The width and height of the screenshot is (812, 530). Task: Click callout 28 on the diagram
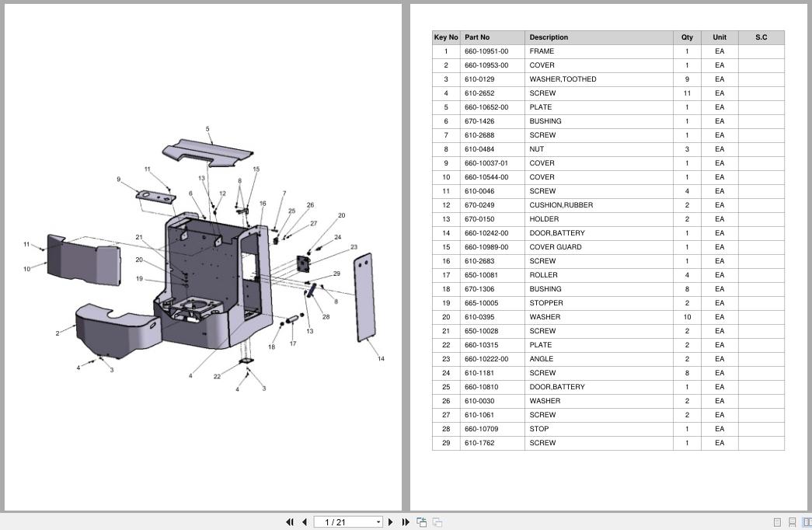(x=326, y=317)
